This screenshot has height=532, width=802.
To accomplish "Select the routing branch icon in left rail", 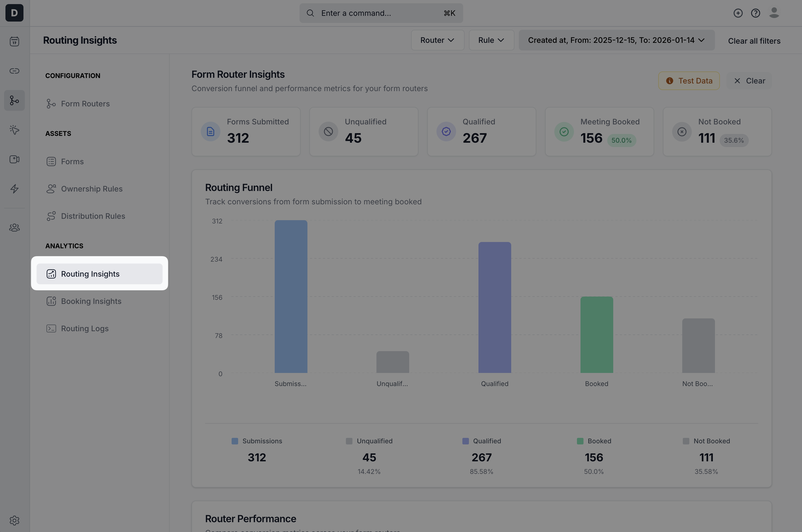I will [x=14, y=100].
